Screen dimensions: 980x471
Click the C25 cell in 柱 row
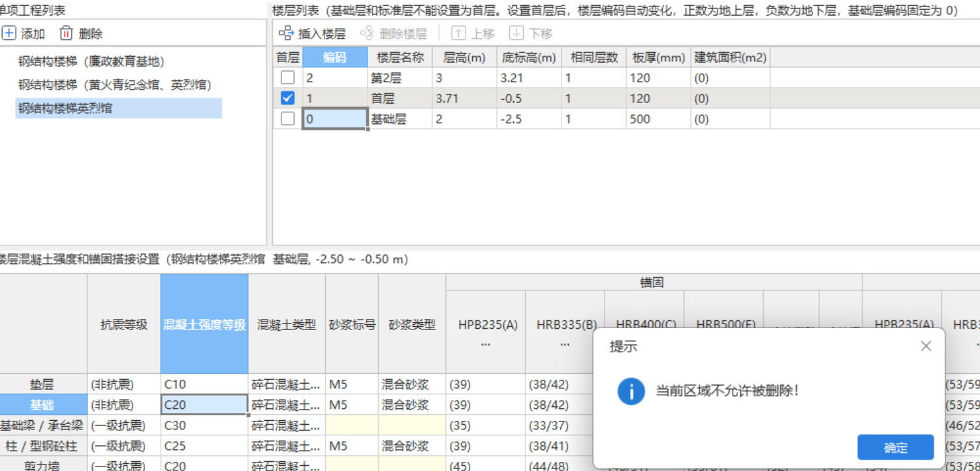click(x=204, y=446)
